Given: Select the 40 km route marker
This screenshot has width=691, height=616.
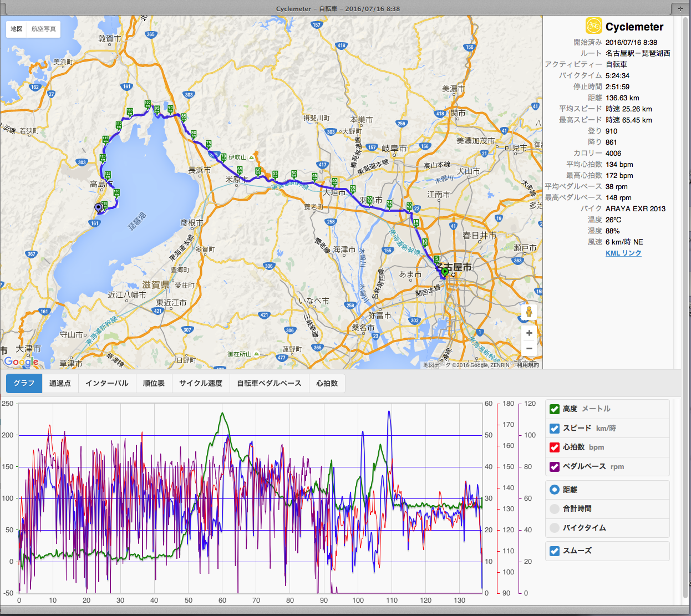Looking at the screenshot, I should [x=334, y=182].
